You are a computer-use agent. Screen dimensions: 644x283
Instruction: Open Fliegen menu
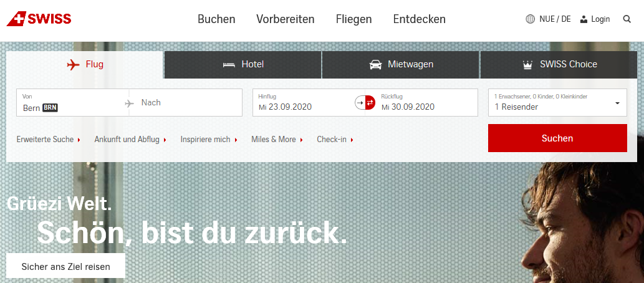353,19
